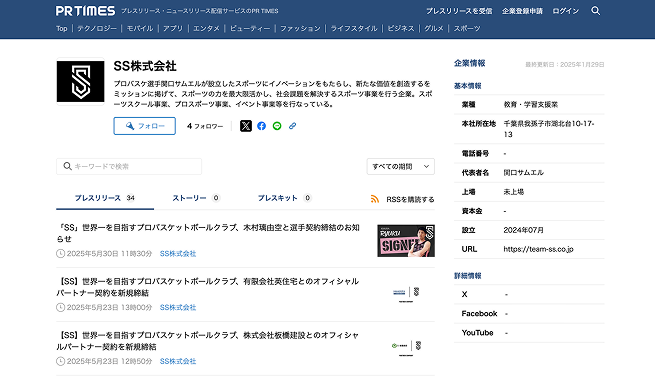Click the SS株式会社 page heading
655x376 pixels.
click(x=145, y=66)
